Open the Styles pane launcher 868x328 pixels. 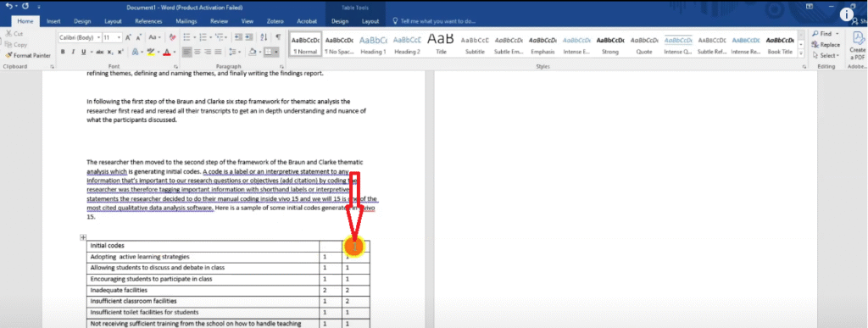click(x=804, y=66)
